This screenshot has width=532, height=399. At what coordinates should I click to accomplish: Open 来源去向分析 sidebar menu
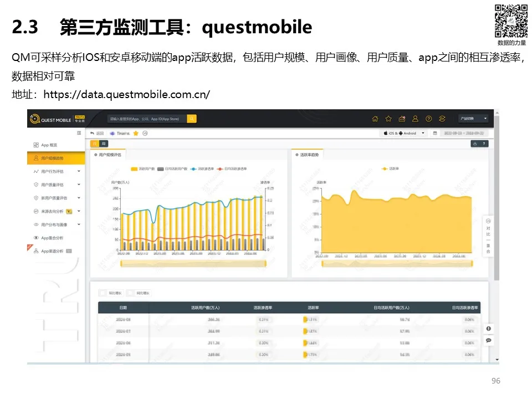52,211
